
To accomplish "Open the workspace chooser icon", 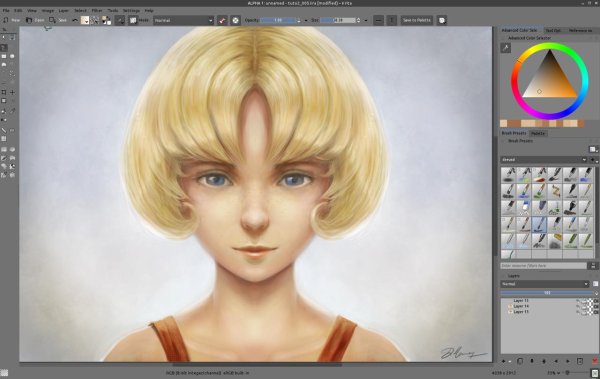I will tap(442, 20).
